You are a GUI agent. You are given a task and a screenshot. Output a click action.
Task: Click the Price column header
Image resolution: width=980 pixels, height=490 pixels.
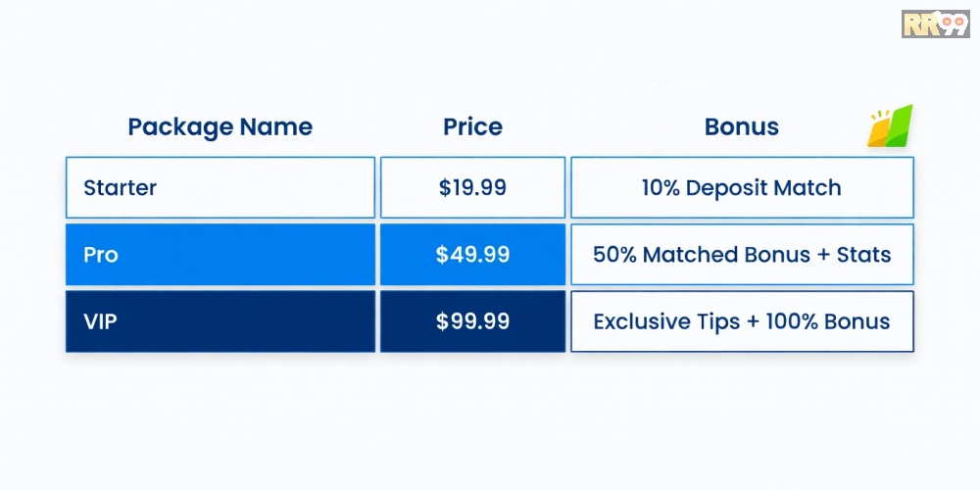coord(472,127)
